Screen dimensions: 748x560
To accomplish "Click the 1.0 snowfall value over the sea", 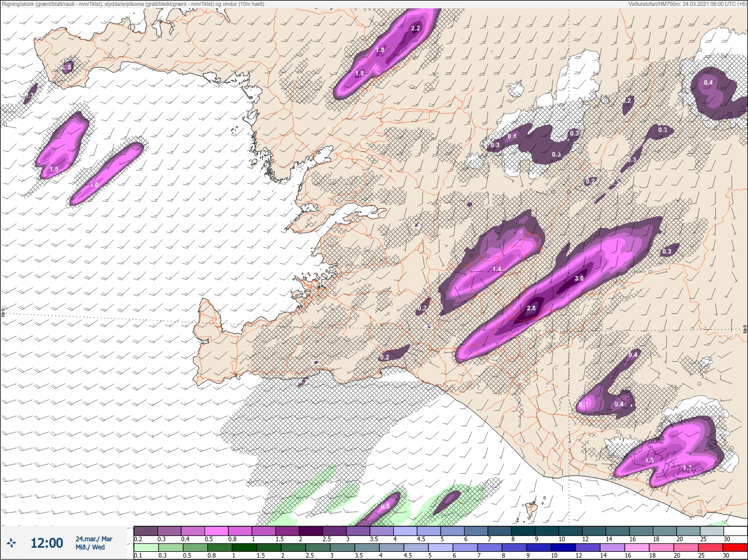I will tap(94, 185).
